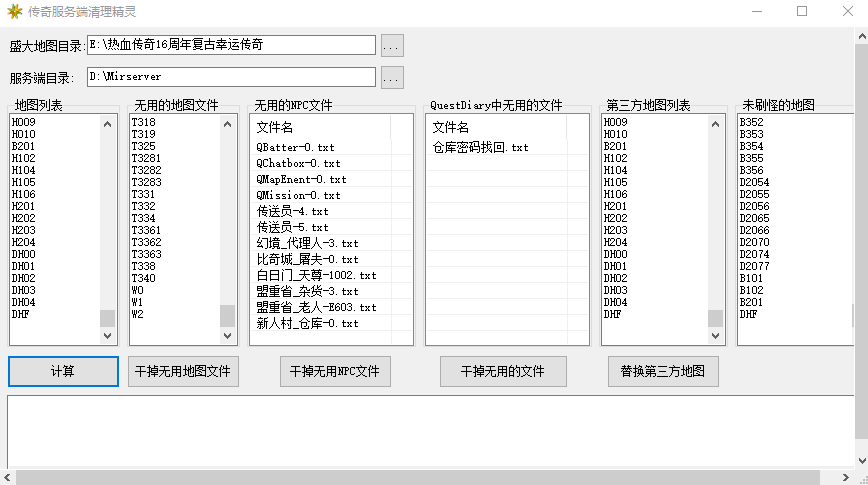Click the 文件名 column header in NPC files
Screen dimensions: 868x485
click(275, 128)
